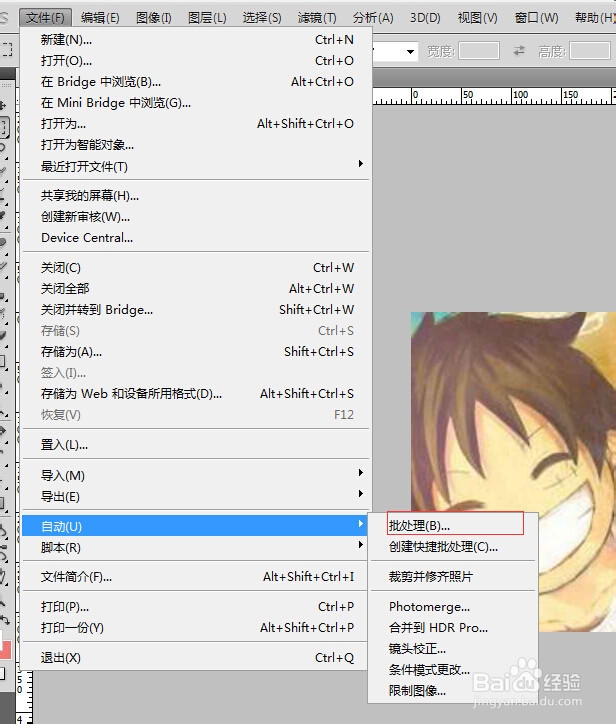Open the 选择(S) menu
Screen dimensions: 616x724
pyautogui.click(x=262, y=18)
